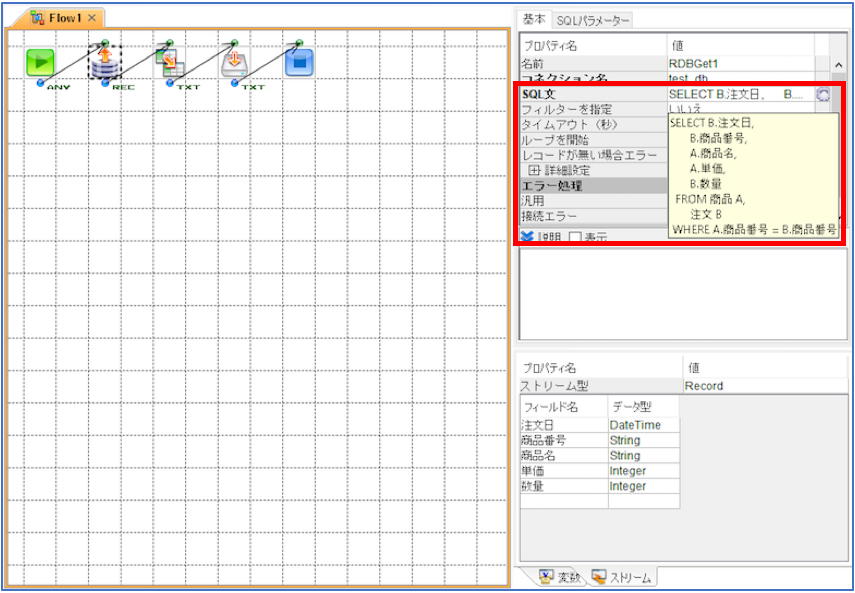Switch to SQLパラメーター tab

pos(593,21)
